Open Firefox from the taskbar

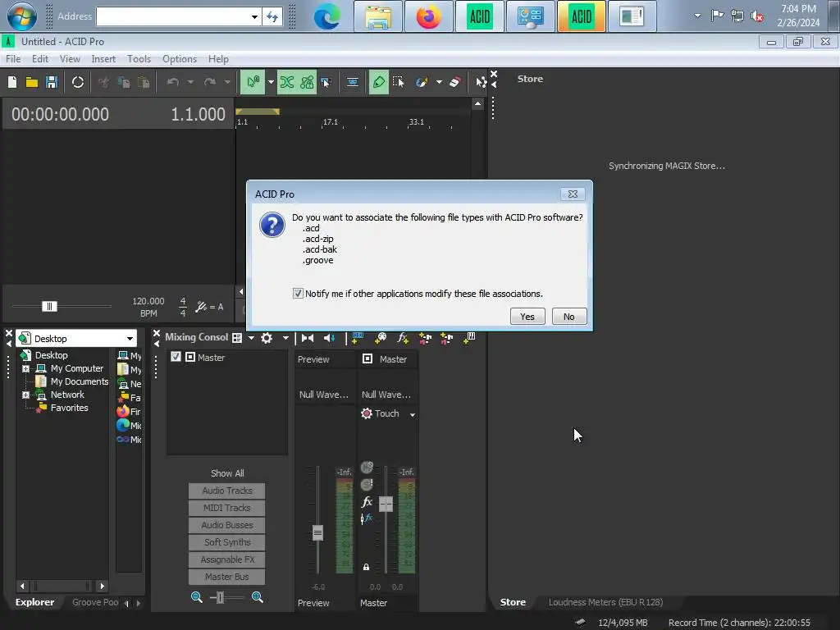(x=428, y=16)
